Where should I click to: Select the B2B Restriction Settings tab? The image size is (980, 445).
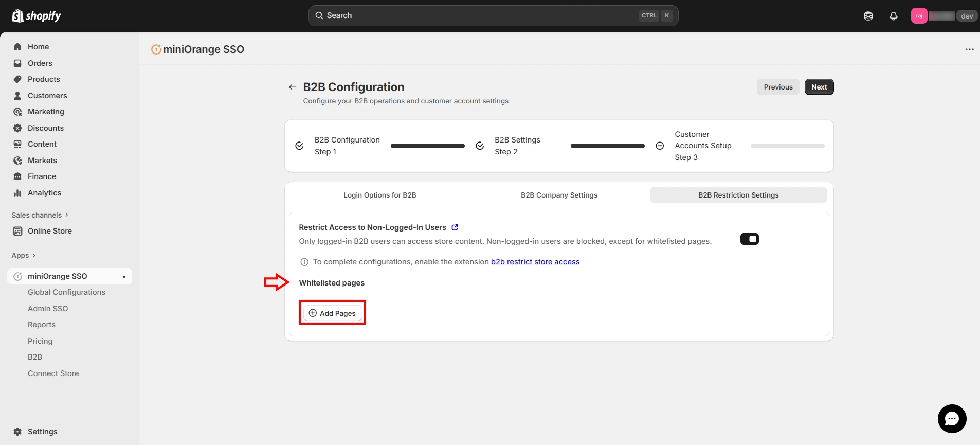(738, 195)
